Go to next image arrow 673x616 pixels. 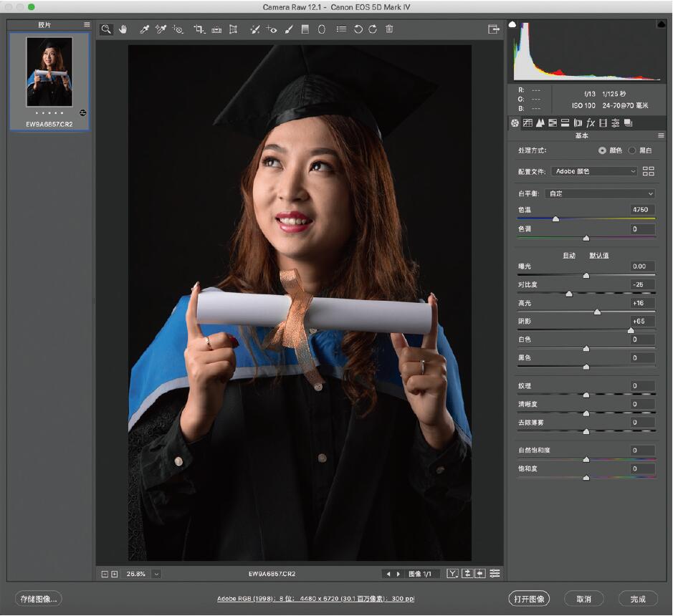398,574
